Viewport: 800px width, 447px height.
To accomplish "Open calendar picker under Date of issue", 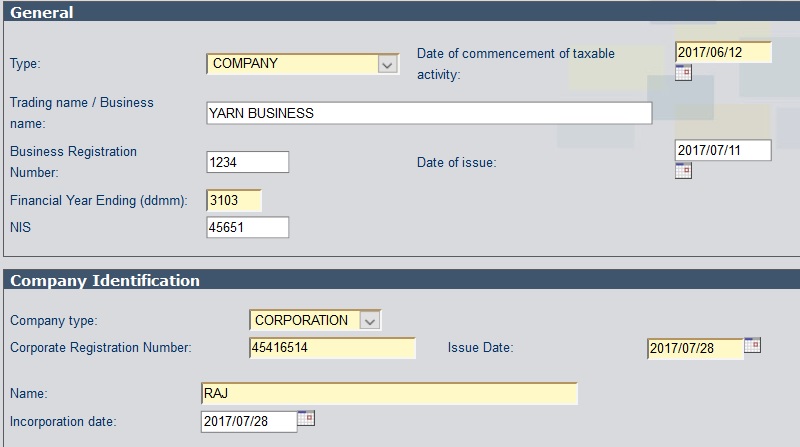I will tap(684, 170).
